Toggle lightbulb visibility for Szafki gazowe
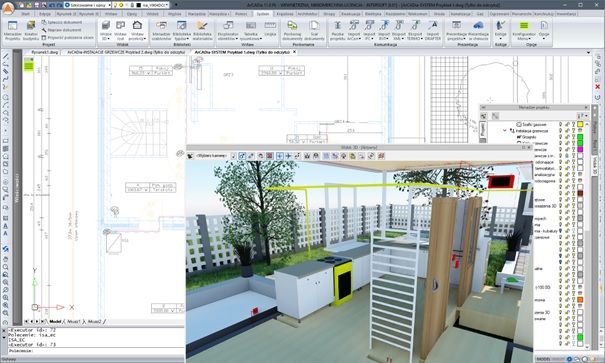Screen dimensions: 605x363 coord(561,124)
